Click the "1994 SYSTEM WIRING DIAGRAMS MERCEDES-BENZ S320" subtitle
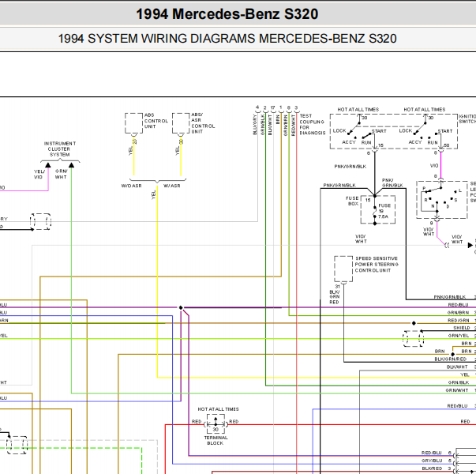 click(227, 39)
